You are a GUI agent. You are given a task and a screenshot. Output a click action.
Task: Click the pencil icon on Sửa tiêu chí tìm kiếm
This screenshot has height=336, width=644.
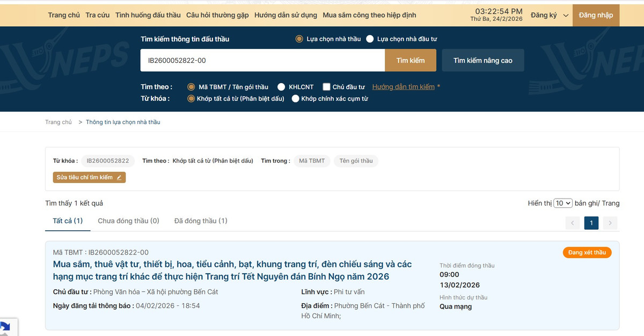(119, 178)
